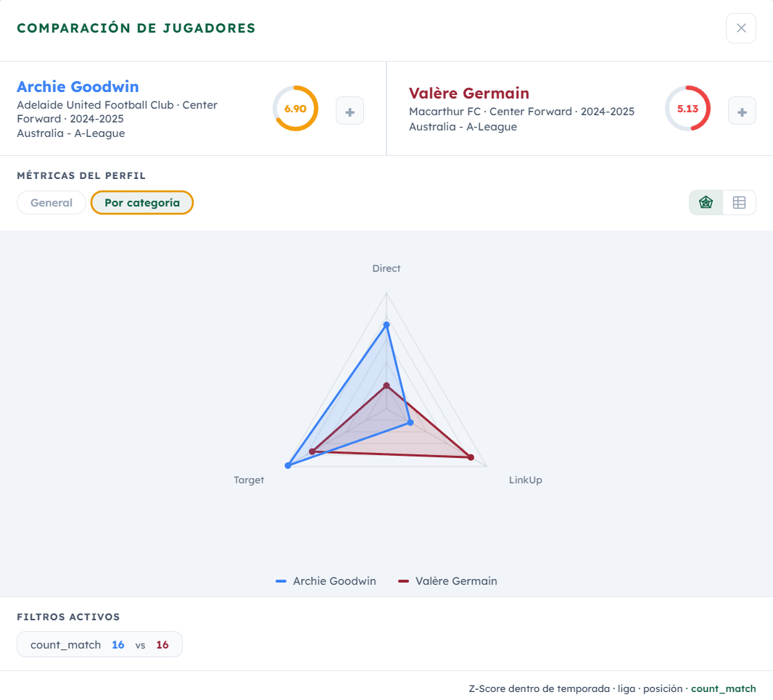Click the Métricas del perfil heading
Image resolution: width=773 pixels, height=700 pixels.
pos(81,175)
